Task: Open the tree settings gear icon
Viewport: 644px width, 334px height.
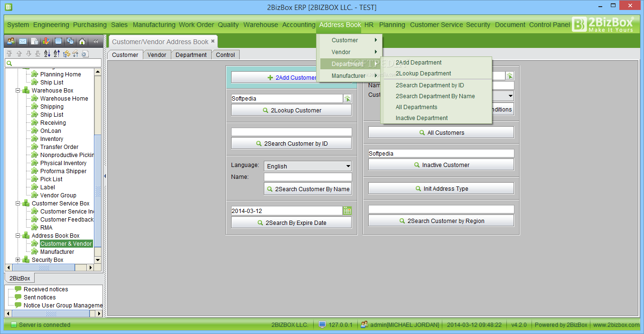Action: (85, 54)
